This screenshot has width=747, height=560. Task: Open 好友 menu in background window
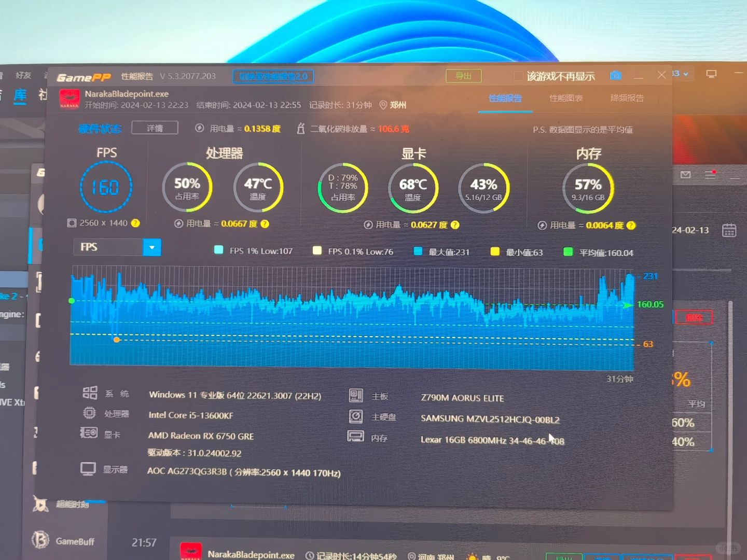pyautogui.click(x=23, y=75)
